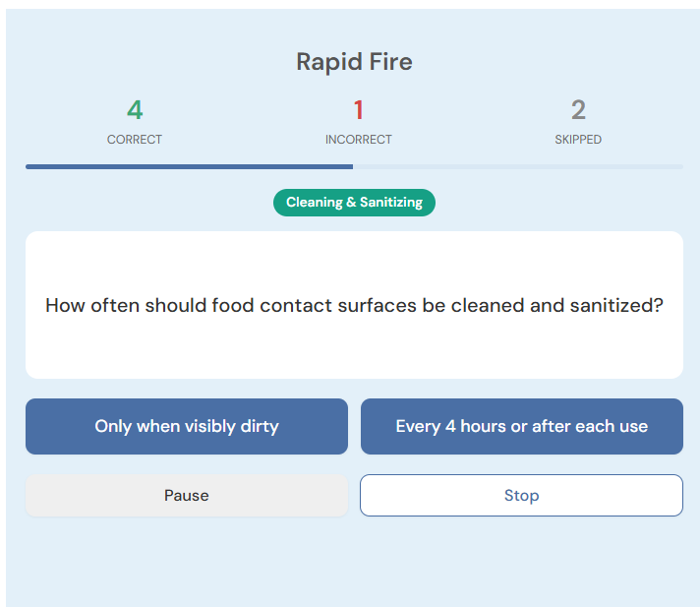Click the correct answers count of 4

[135, 110]
